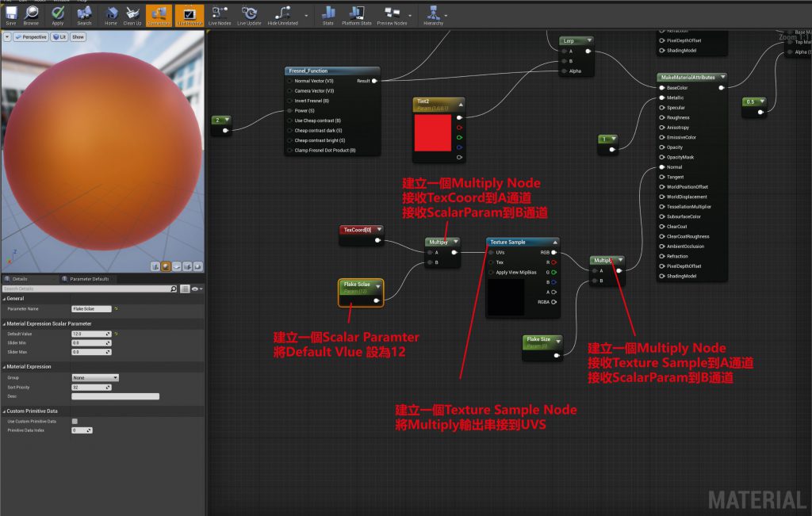Click the Save icon in the toolbar
Screen dimensions: 812x516
11,14
